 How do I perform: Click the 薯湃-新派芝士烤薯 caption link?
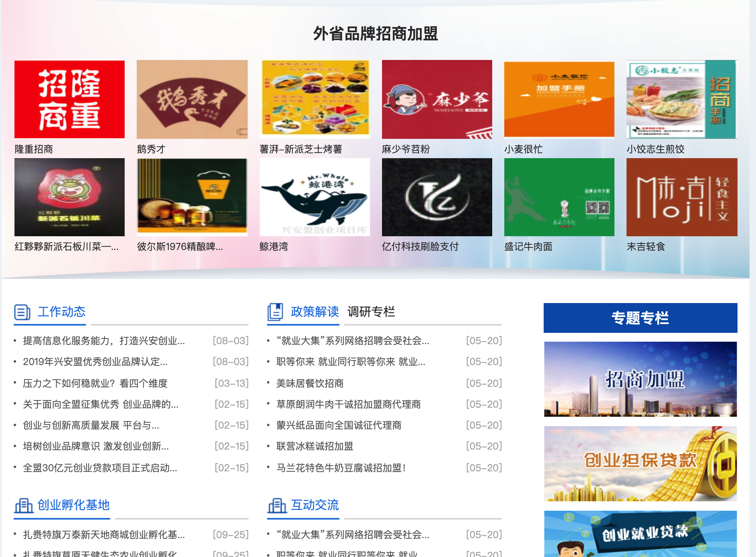coord(301,149)
